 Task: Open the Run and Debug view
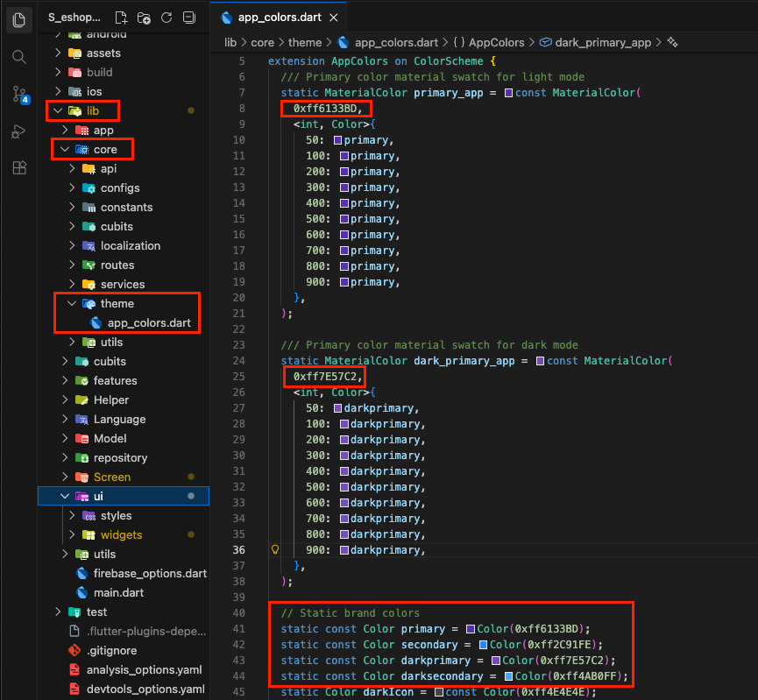[19, 131]
